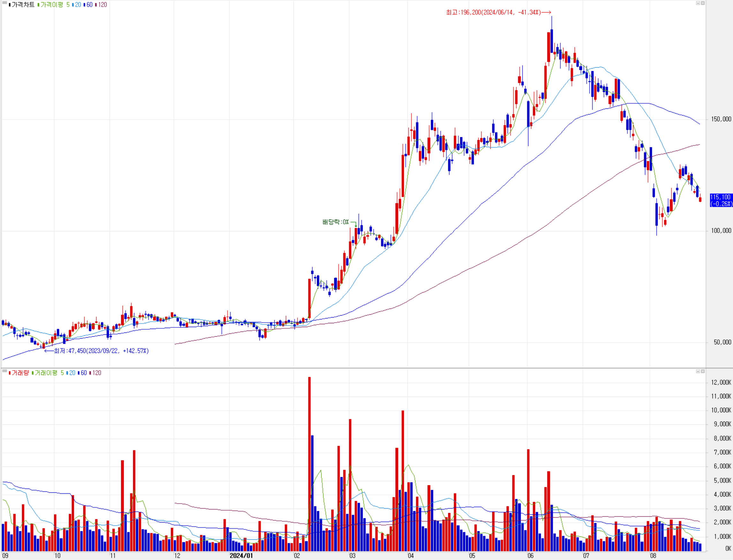This screenshot has width=733, height=560.
Task: Click close icon of volume chart pane
Action: click(703, 371)
